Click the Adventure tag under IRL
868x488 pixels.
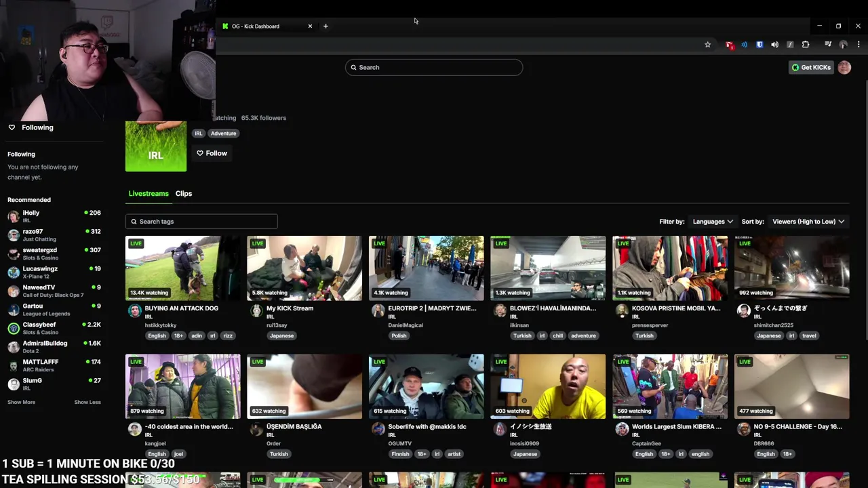point(223,134)
